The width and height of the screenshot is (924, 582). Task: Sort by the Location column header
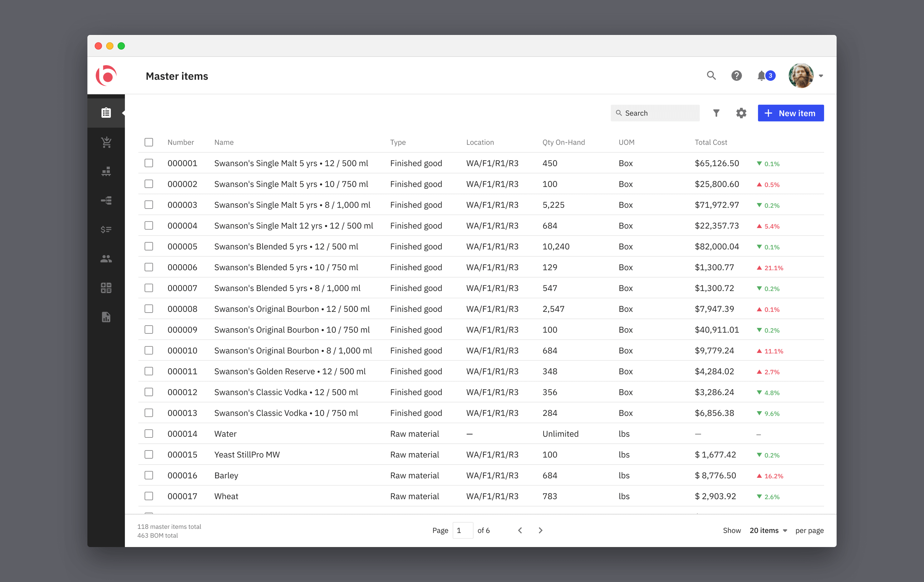click(480, 142)
